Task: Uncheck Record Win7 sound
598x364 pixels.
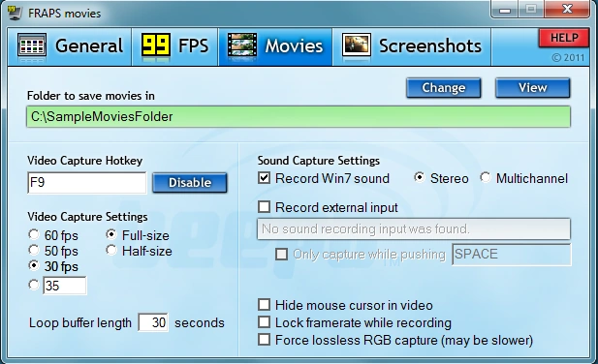Action: tap(264, 178)
